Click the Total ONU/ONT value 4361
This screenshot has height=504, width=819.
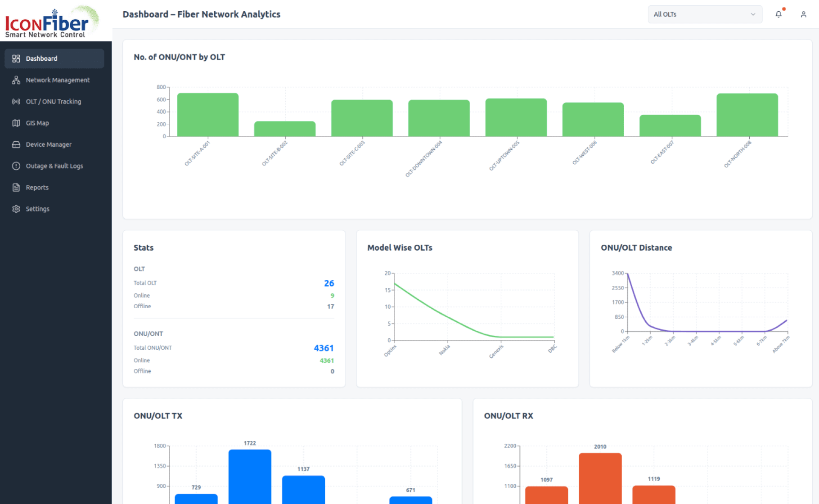point(324,348)
